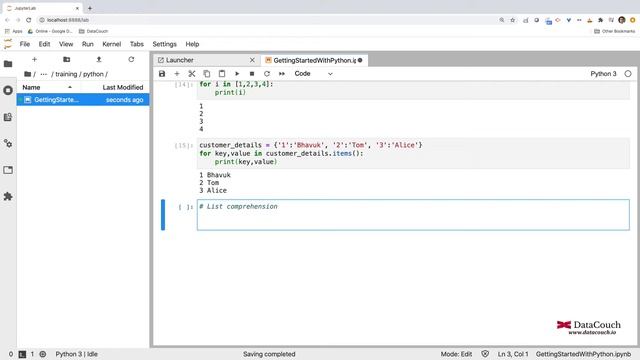640x360 pixels.
Task: Open the Run menu
Action: click(x=87, y=44)
